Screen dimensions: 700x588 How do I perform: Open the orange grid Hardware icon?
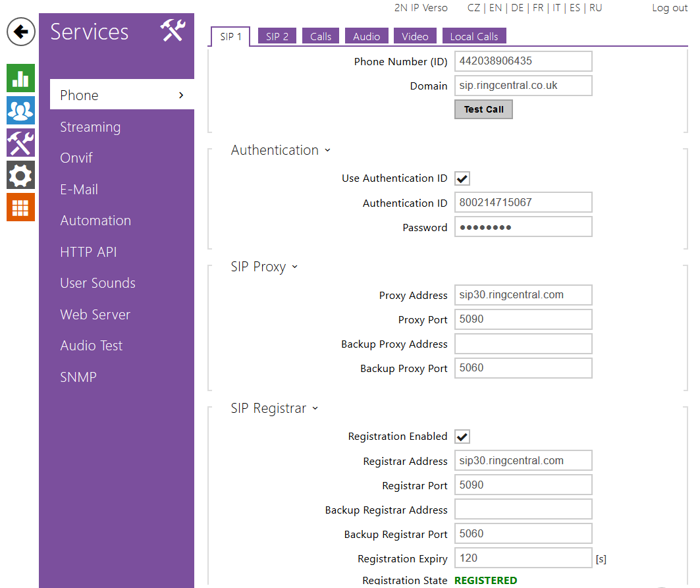pyautogui.click(x=20, y=207)
